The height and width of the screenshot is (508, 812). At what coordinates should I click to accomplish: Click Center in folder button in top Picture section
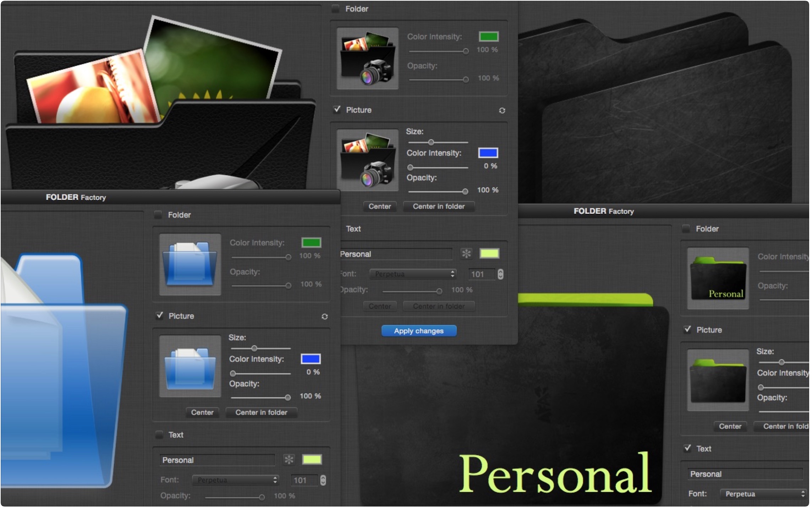click(439, 207)
